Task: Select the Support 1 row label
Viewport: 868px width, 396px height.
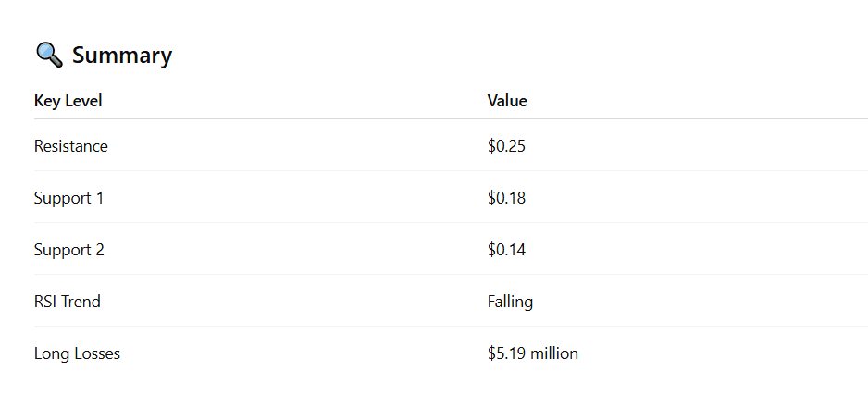Action: click(x=68, y=198)
